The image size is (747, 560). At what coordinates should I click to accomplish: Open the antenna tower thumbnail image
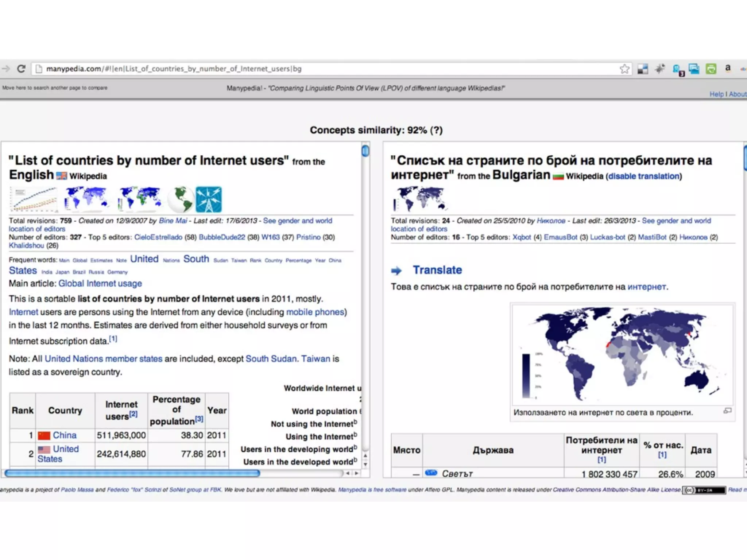(x=208, y=199)
